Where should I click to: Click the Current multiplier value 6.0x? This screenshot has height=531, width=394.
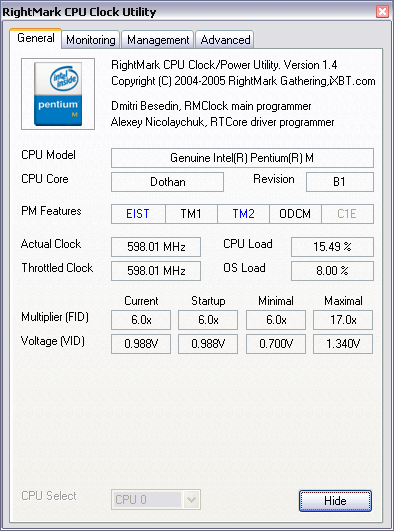pos(141,320)
